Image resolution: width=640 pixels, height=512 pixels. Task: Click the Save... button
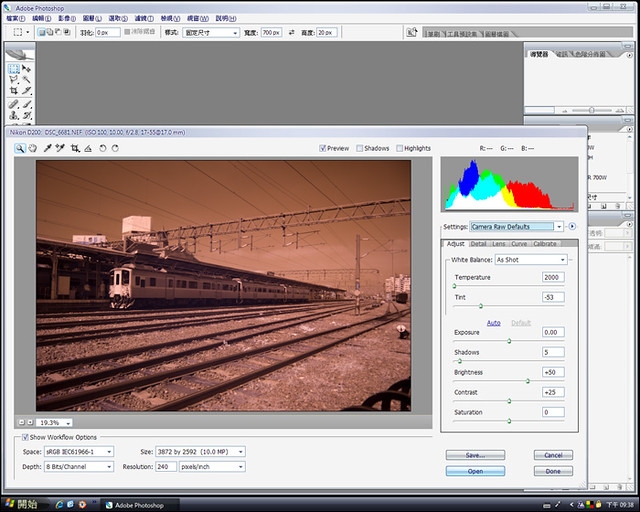(x=475, y=455)
